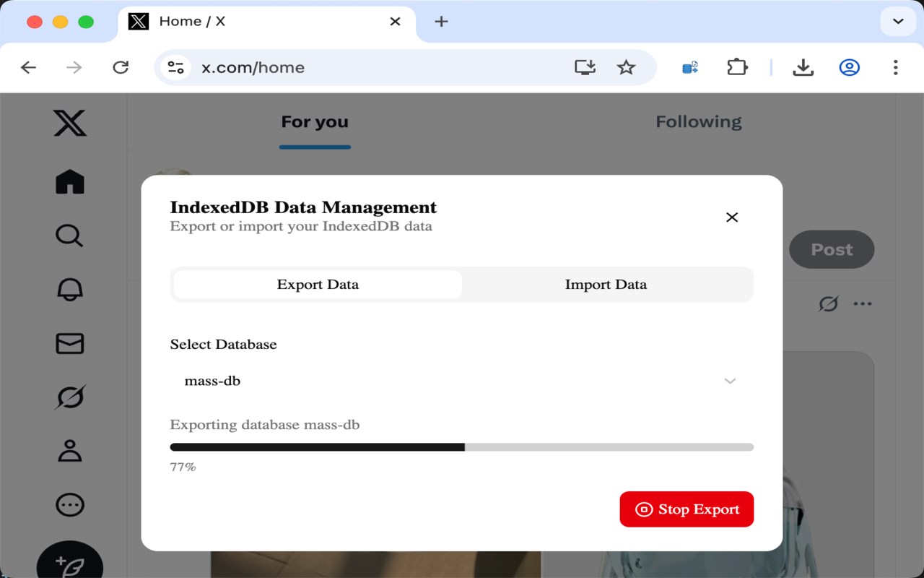Switch to the Import Data tab

click(x=606, y=285)
